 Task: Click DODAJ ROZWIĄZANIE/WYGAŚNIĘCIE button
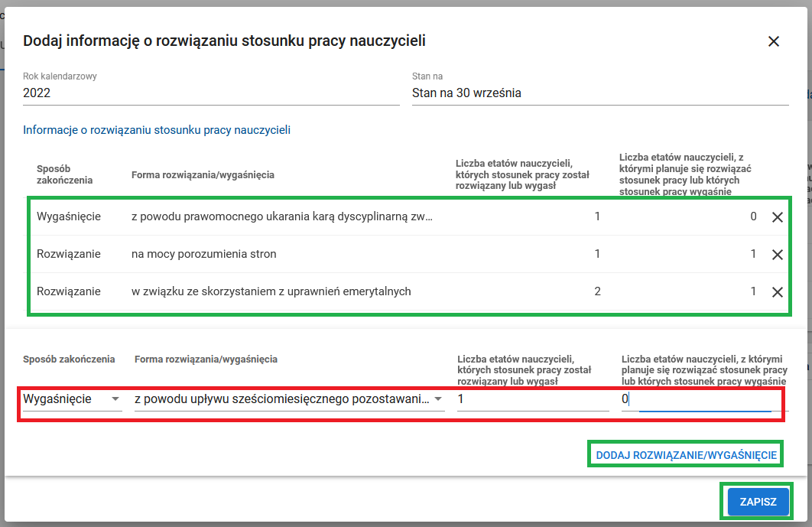[x=685, y=454]
